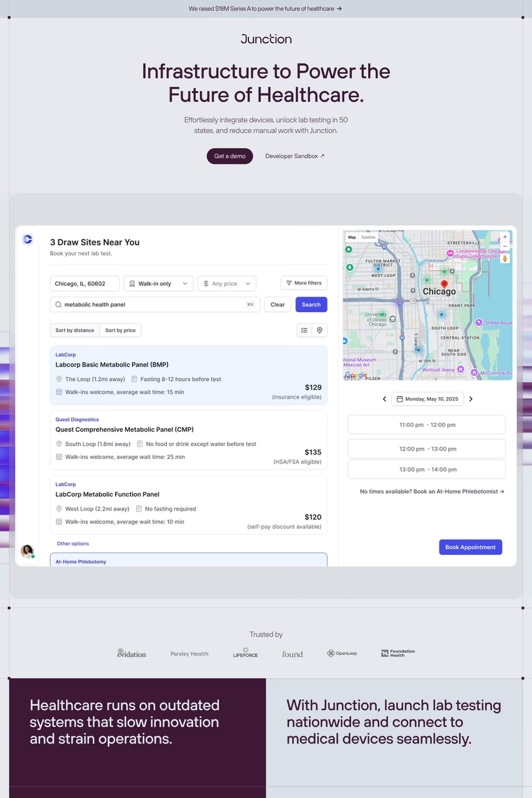
Task: Click the More filters button
Action: coord(304,283)
